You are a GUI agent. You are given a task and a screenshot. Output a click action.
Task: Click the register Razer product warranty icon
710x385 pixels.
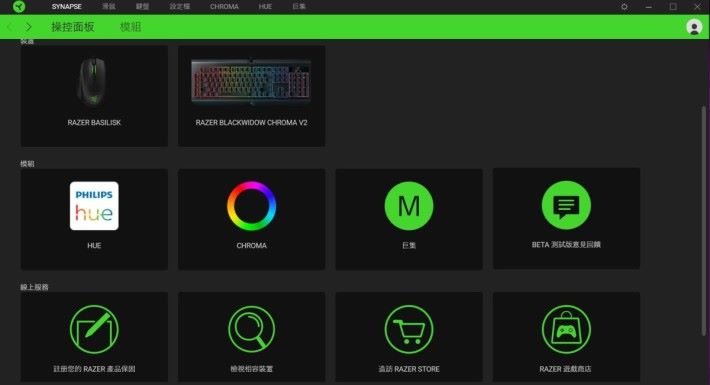[x=94, y=329]
